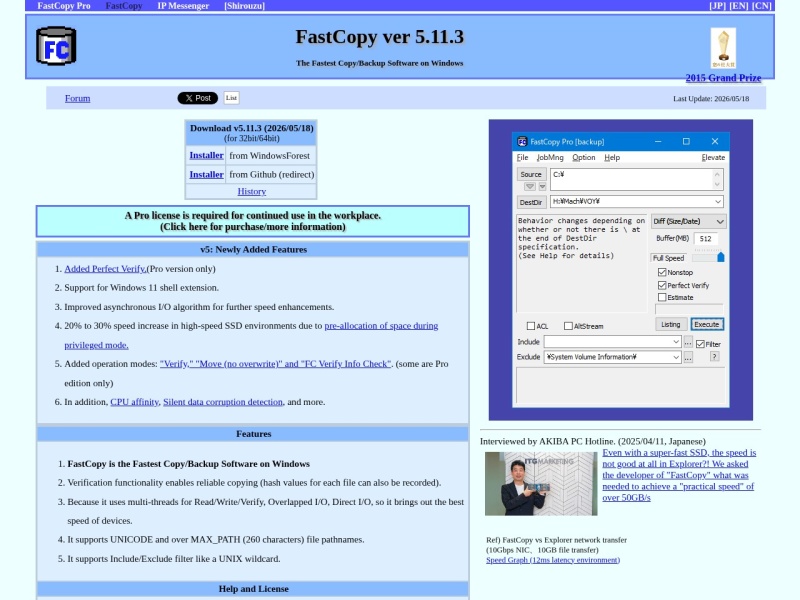Open the JobMng menu

(550, 157)
